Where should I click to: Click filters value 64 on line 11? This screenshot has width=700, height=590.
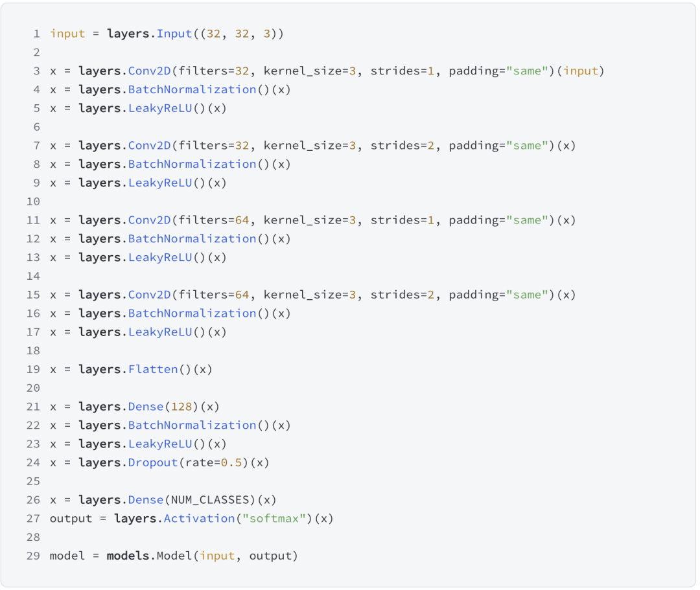click(242, 220)
